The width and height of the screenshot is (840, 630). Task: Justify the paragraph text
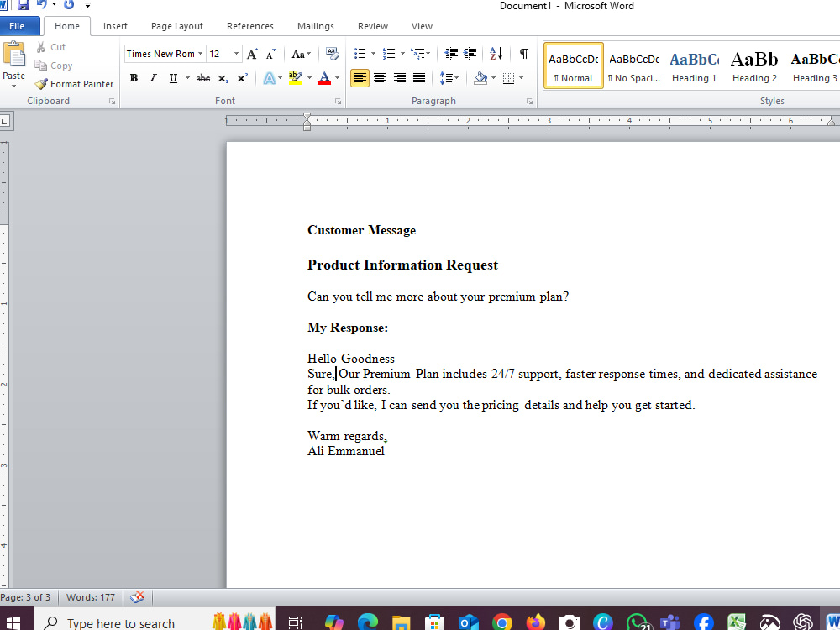coord(419,79)
